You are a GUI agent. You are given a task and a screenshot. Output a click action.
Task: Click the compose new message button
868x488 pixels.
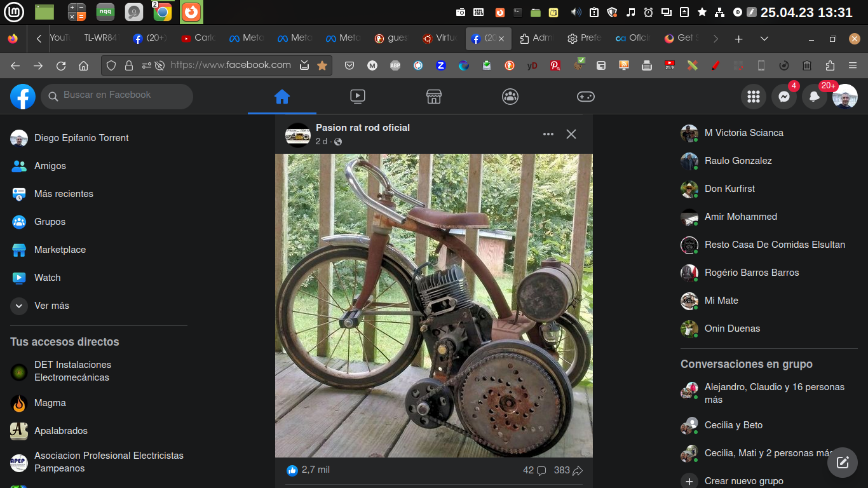[x=843, y=462]
